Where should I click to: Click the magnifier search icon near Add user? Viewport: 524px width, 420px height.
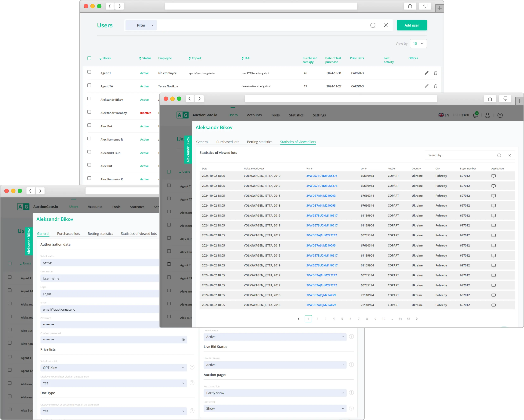coord(373,25)
